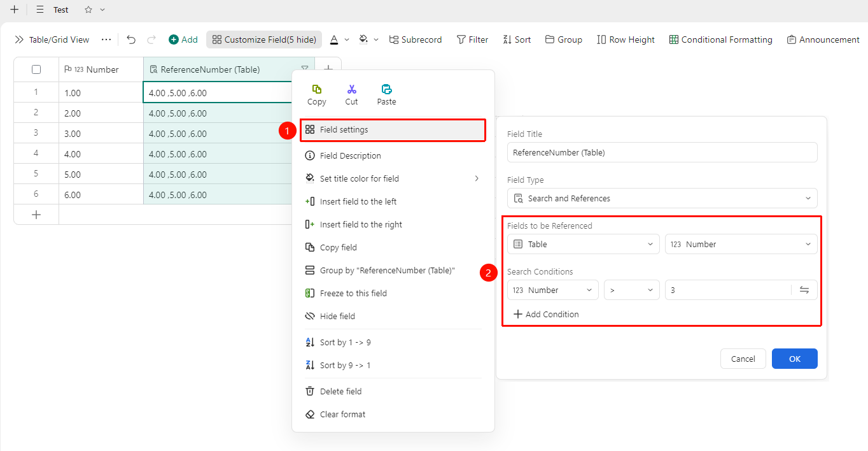
Task: Click the add row plus icon below row 6
Action: (36, 215)
